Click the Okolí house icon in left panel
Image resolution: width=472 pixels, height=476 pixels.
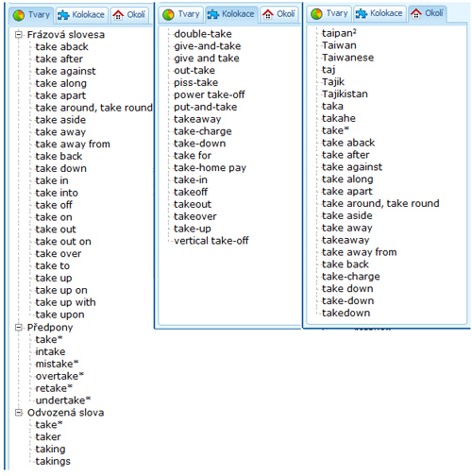(x=118, y=15)
